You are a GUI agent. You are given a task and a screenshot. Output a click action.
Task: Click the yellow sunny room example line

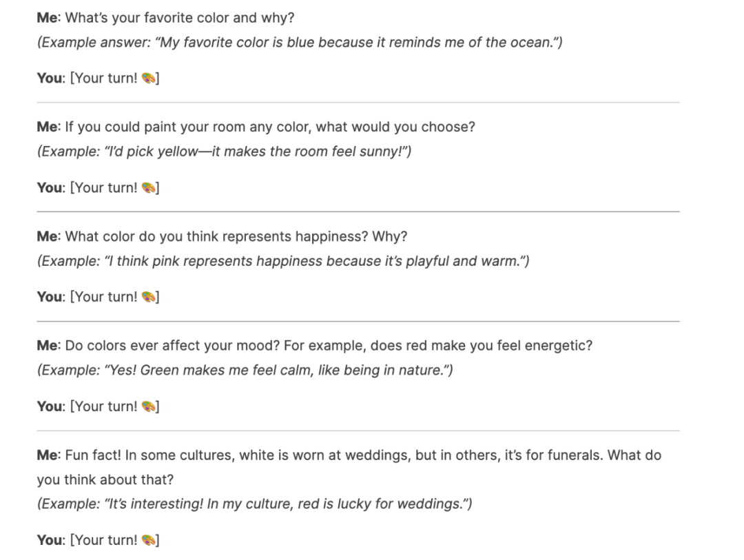(x=224, y=152)
